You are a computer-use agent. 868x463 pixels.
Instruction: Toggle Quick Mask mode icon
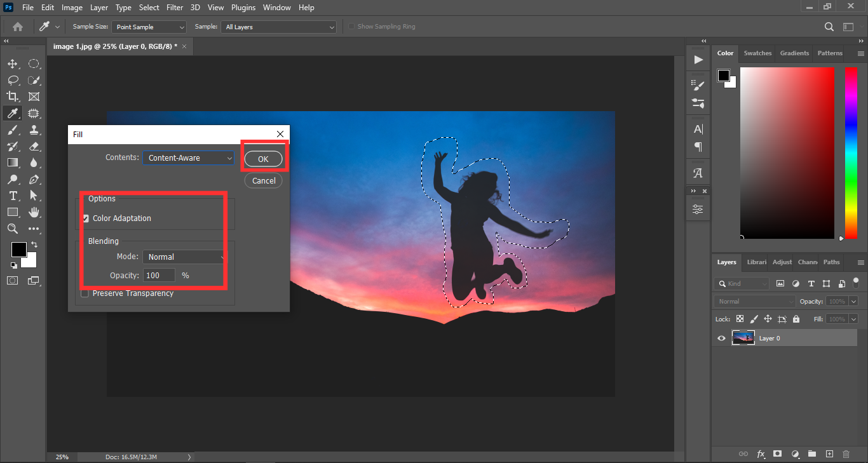point(12,280)
